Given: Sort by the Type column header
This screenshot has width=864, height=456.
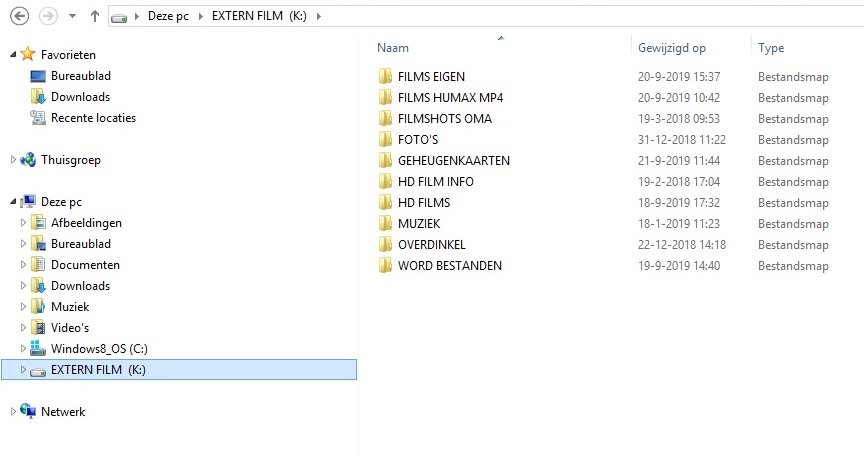Looking at the screenshot, I should pyautogui.click(x=771, y=48).
